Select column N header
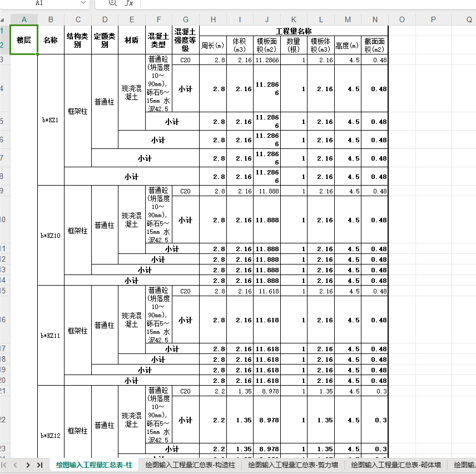Image resolution: width=476 pixels, height=474 pixels. coord(375,19)
